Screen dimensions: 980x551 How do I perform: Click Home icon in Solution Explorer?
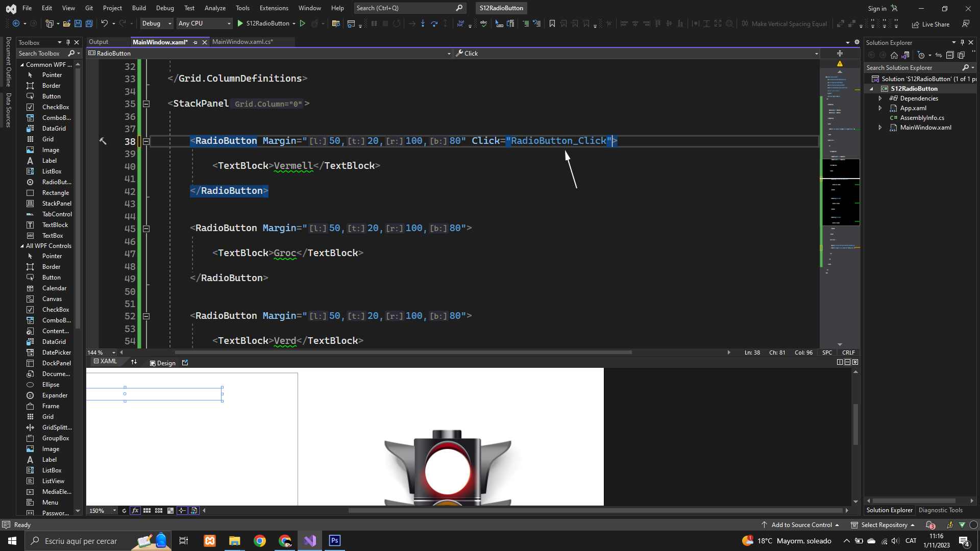[x=894, y=55]
